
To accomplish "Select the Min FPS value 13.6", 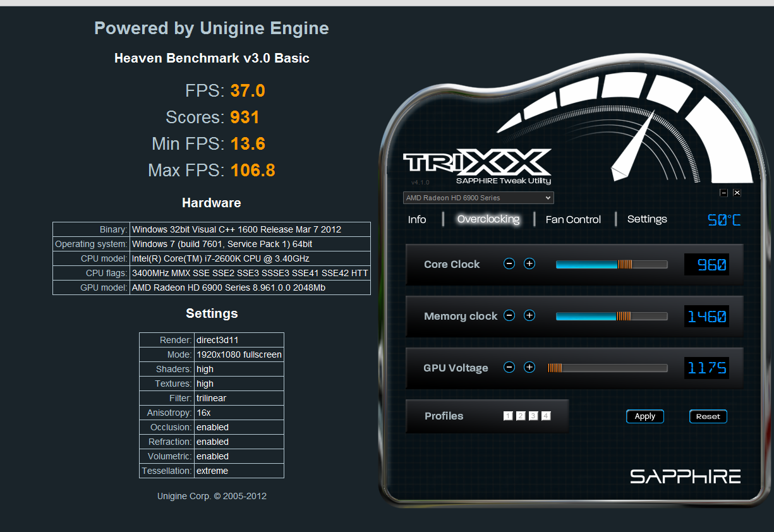I will click(248, 144).
